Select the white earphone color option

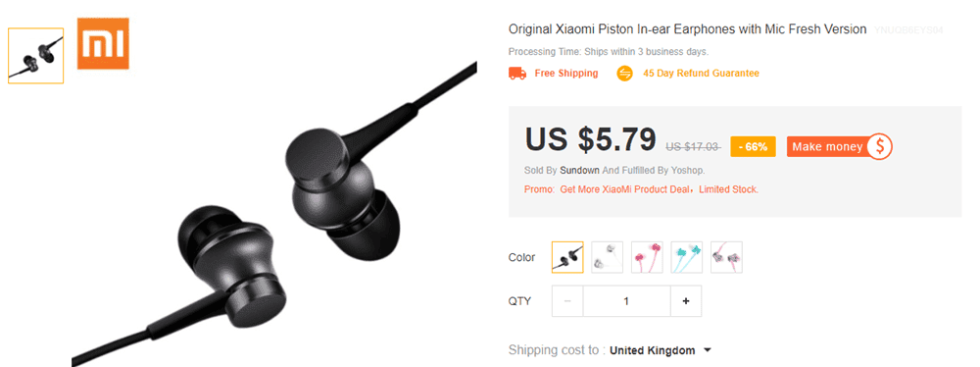(x=608, y=257)
